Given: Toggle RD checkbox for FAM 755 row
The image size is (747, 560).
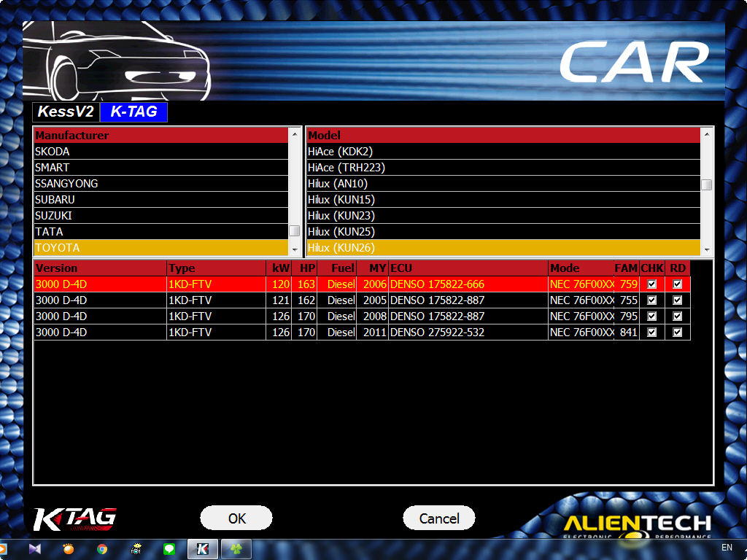Looking at the screenshot, I should click(x=677, y=300).
